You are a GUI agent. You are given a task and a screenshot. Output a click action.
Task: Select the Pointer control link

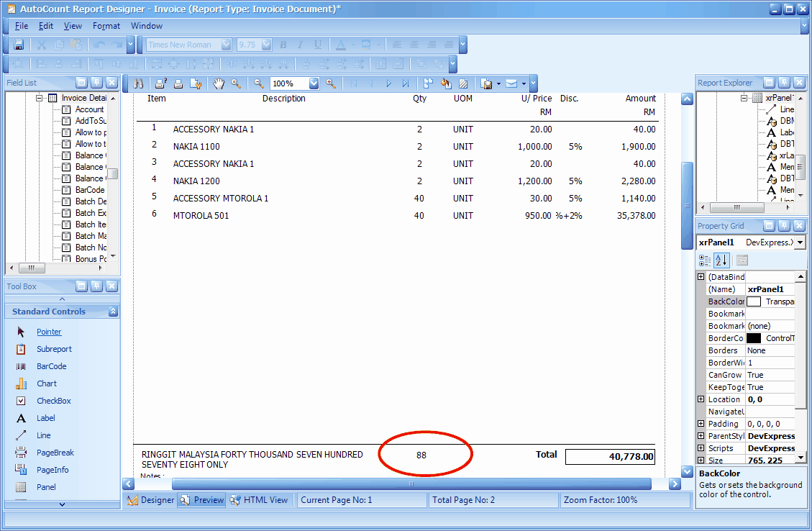point(48,332)
